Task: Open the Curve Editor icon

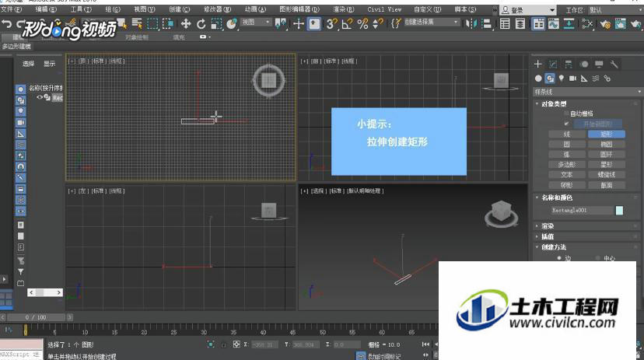Action: pyautogui.click(x=553, y=24)
